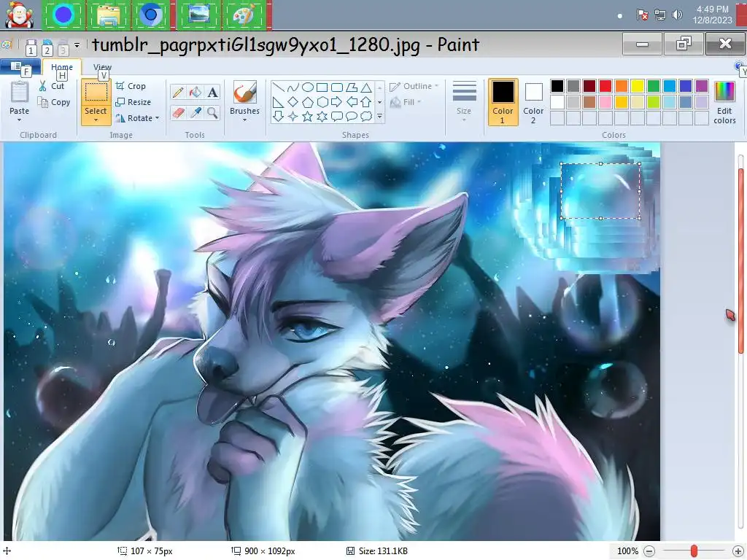Choose the Right arrow shape
The height and width of the screenshot is (560, 747).
click(x=337, y=102)
